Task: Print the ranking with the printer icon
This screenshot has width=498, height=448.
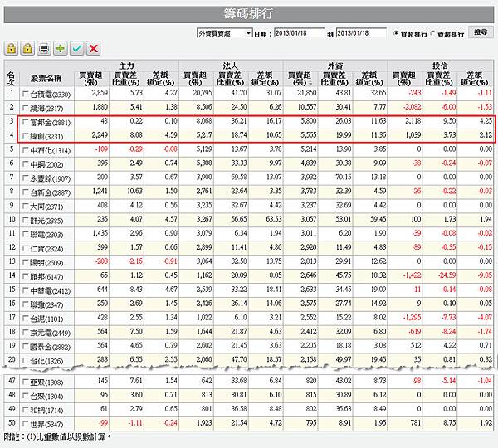Action: 44,49
